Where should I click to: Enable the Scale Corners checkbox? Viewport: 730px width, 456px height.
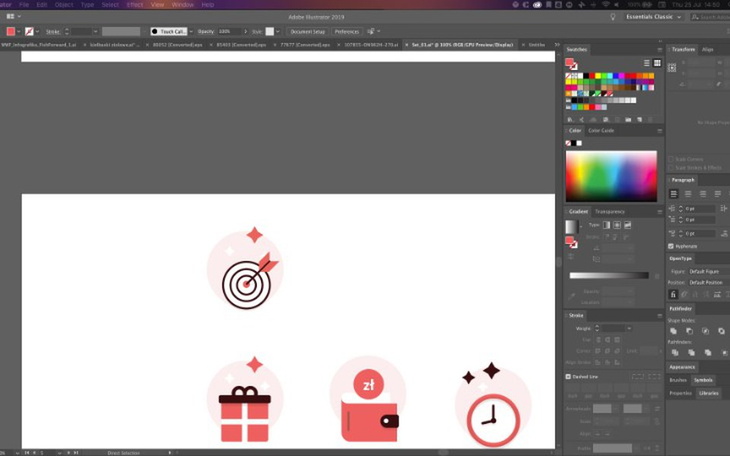point(672,159)
